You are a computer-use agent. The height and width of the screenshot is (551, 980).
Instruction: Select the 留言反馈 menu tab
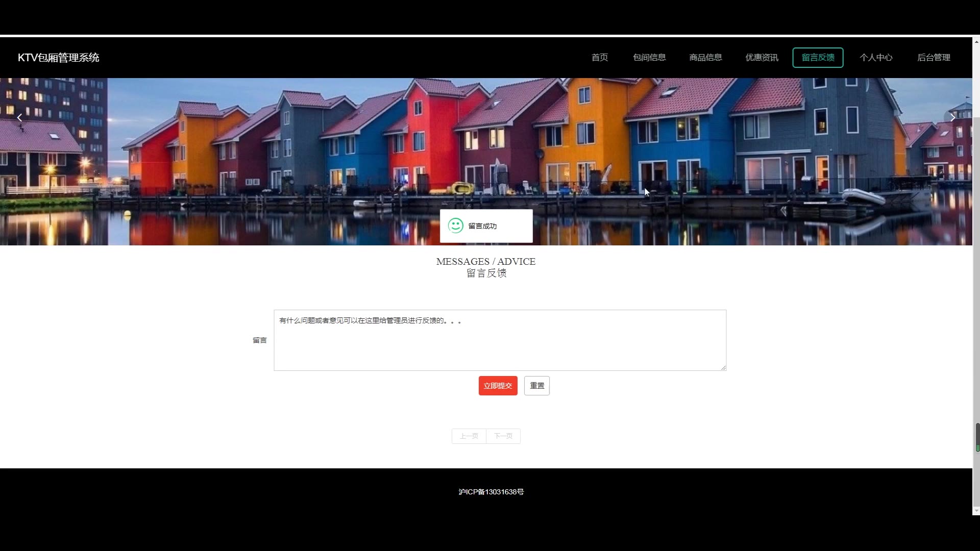point(818,58)
